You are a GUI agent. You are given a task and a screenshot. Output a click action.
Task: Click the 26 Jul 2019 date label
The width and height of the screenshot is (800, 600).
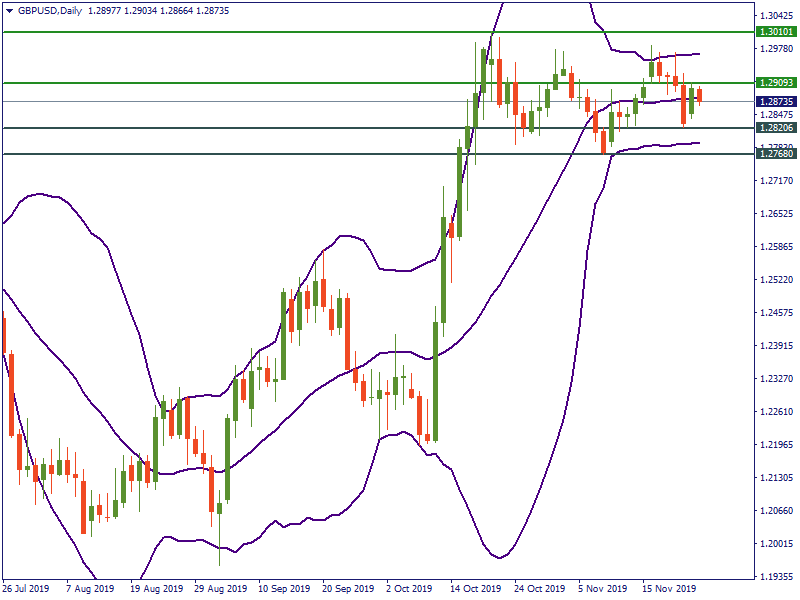coord(26,589)
